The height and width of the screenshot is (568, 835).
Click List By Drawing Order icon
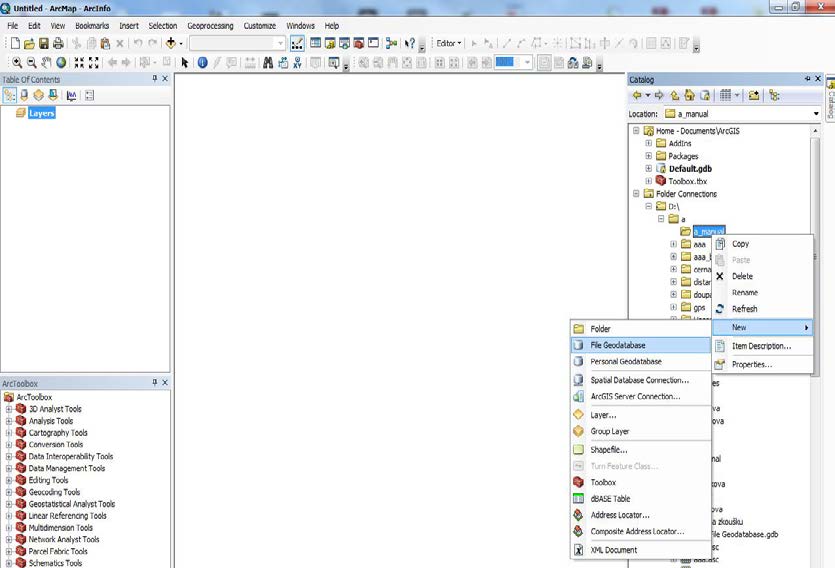pos(10,95)
